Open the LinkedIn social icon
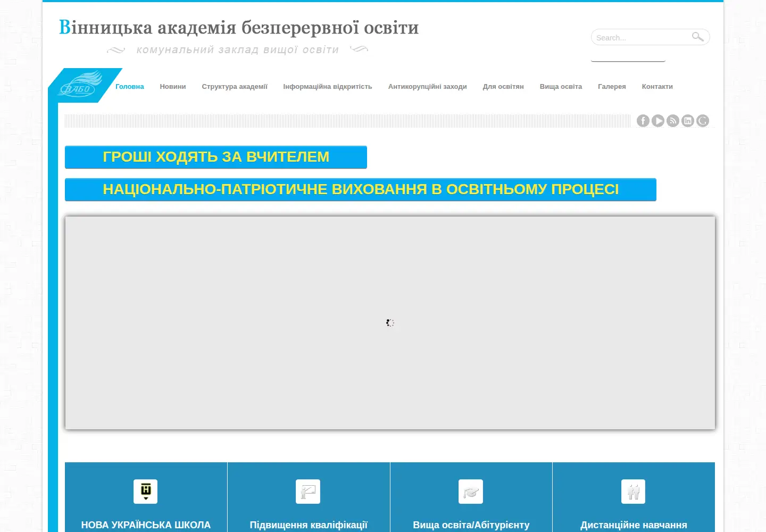Image resolution: width=766 pixels, height=532 pixels. 688,121
